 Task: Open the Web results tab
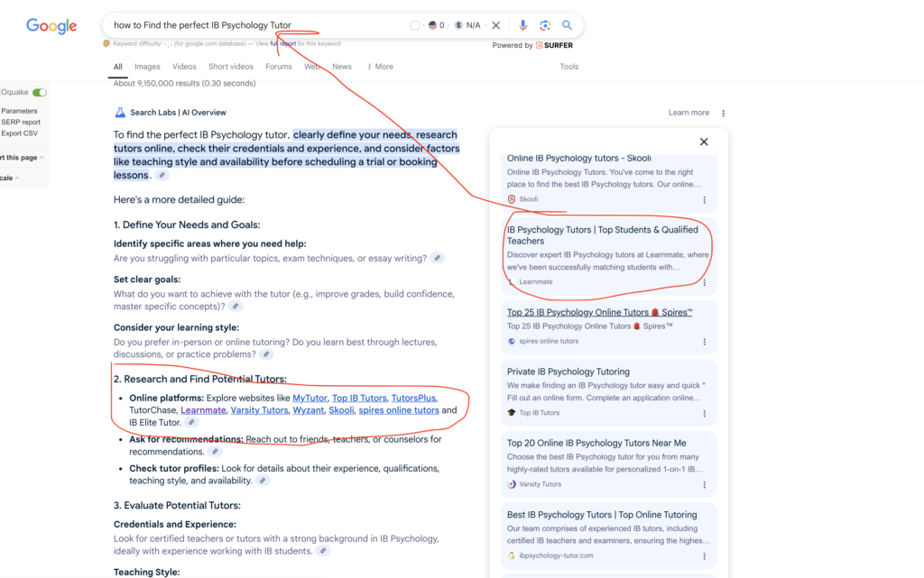click(x=311, y=67)
